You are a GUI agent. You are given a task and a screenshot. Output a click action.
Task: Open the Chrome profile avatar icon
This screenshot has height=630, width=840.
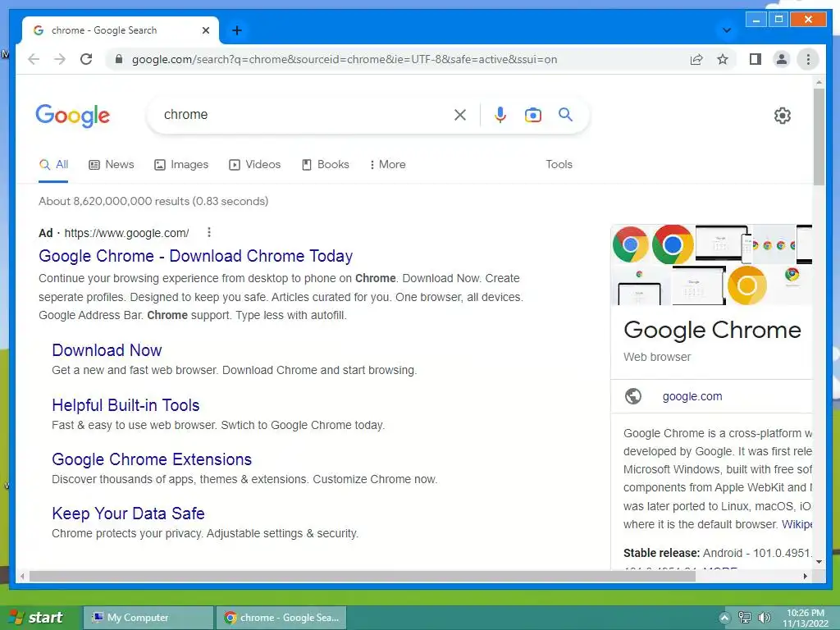(x=782, y=59)
